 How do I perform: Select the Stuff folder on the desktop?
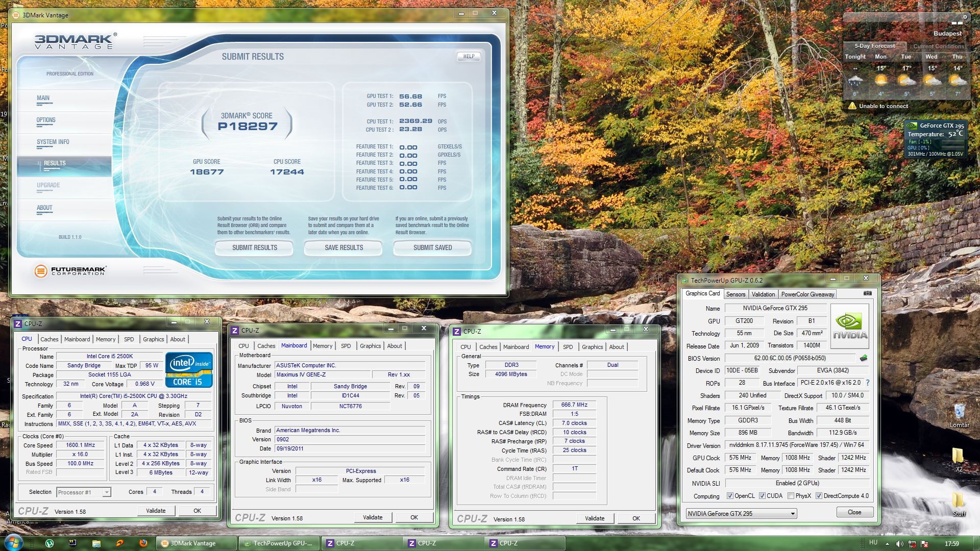[959, 504]
